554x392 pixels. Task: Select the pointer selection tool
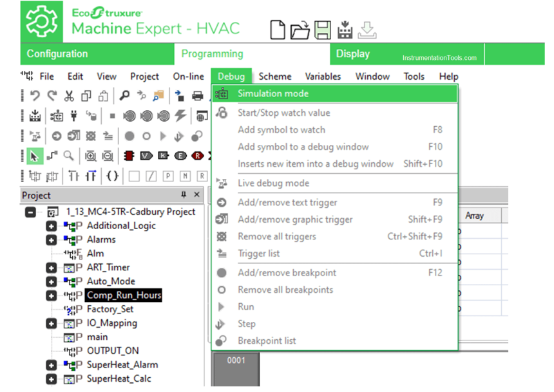(x=35, y=156)
